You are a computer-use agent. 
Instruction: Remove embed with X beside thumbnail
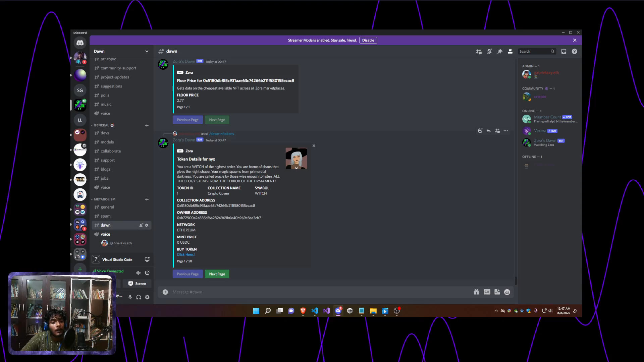point(314,145)
